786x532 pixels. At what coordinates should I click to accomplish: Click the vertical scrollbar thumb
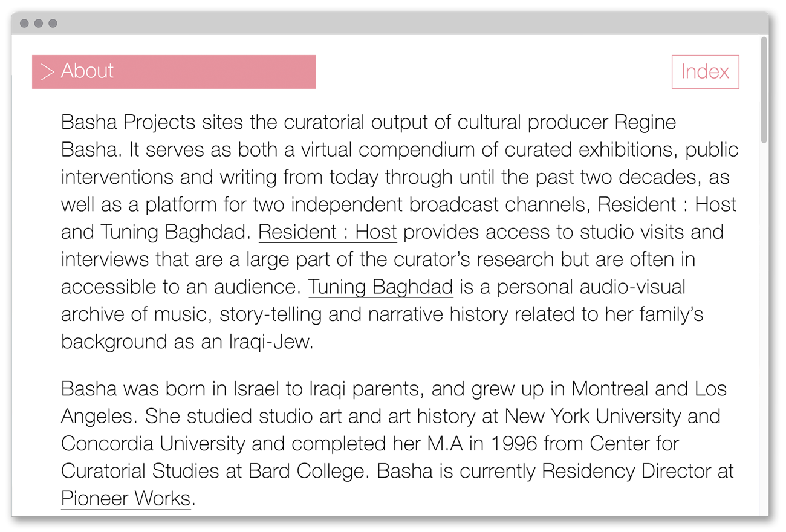pos(764,91)
